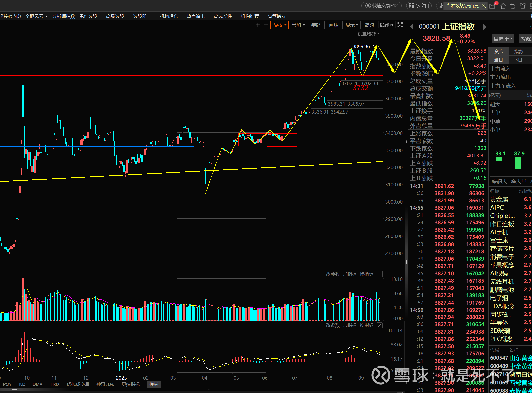Go to previous stock arrow
Image resolution: width=532 pixels, height=393 pixels.
(x=412, y=27)
